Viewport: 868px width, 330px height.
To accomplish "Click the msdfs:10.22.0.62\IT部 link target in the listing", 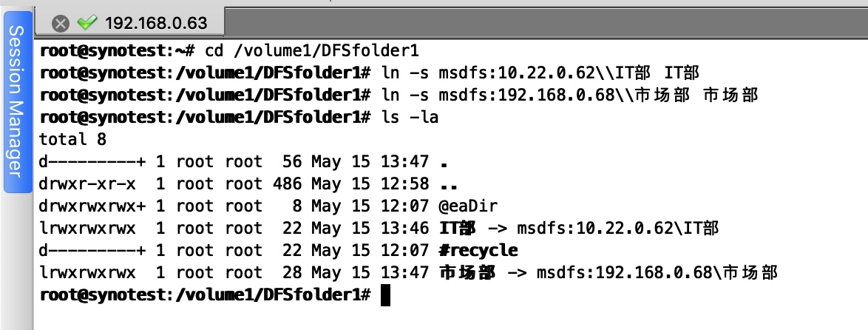I will click(x=617, y=228).
